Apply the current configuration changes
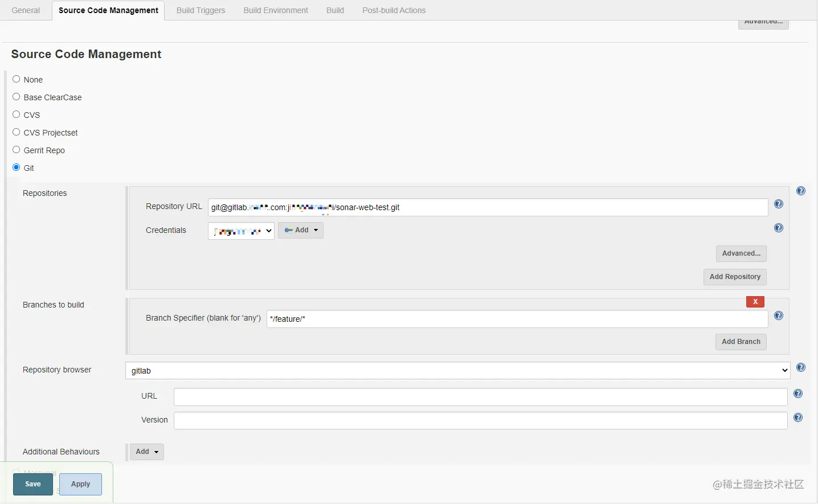Image resolution: width=818 pixels, height=504 pixels. [x=80, y=483]
